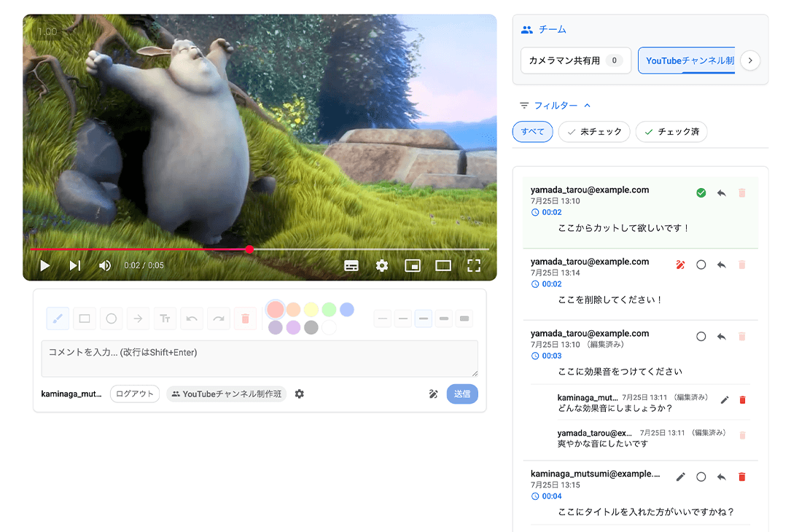Jump to 00:02 of 削除 comment
791x532 pixels.
tap(546, 284)
